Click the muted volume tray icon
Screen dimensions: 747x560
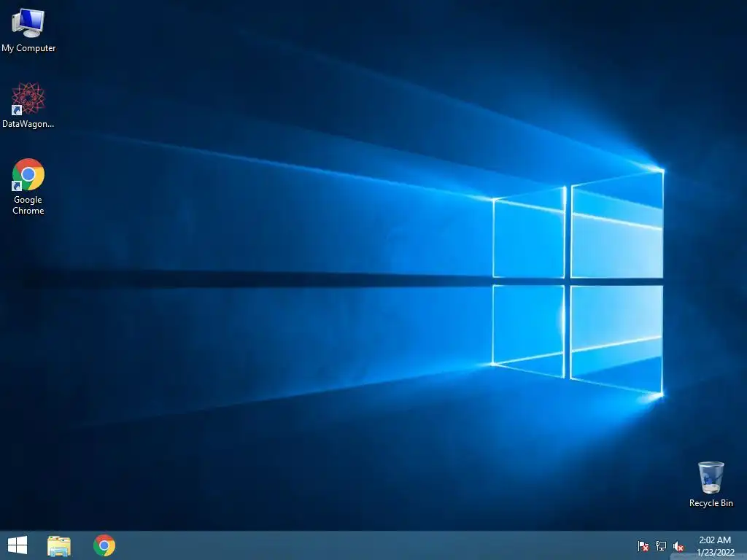[678, 546]
